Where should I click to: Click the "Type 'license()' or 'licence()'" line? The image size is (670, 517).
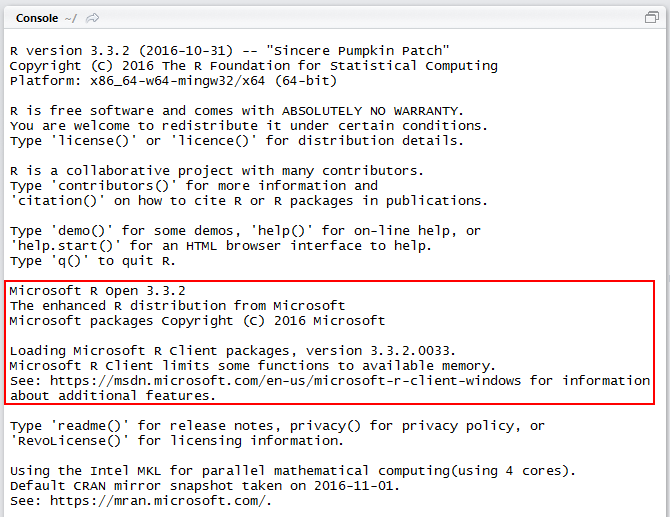point(237,141)
